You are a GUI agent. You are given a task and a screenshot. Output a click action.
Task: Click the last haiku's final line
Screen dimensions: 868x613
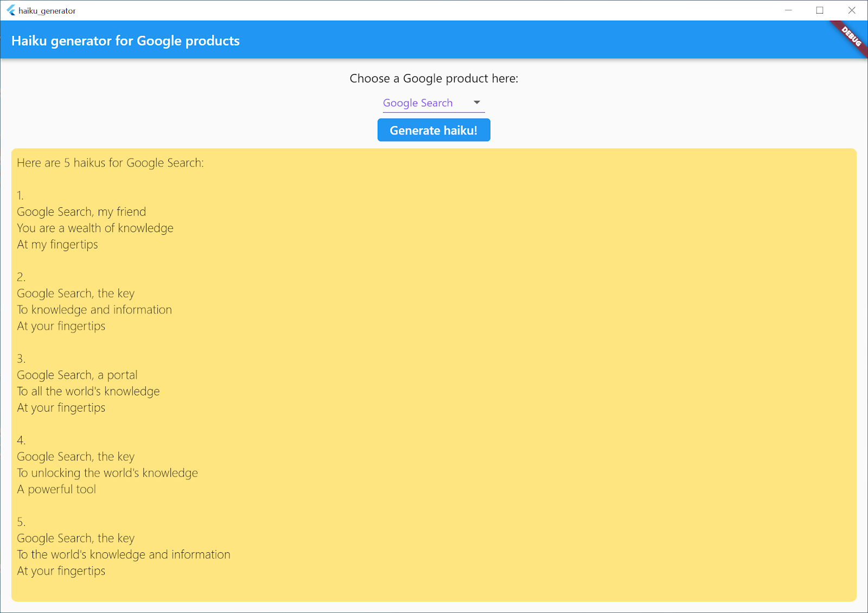(61, 571)
